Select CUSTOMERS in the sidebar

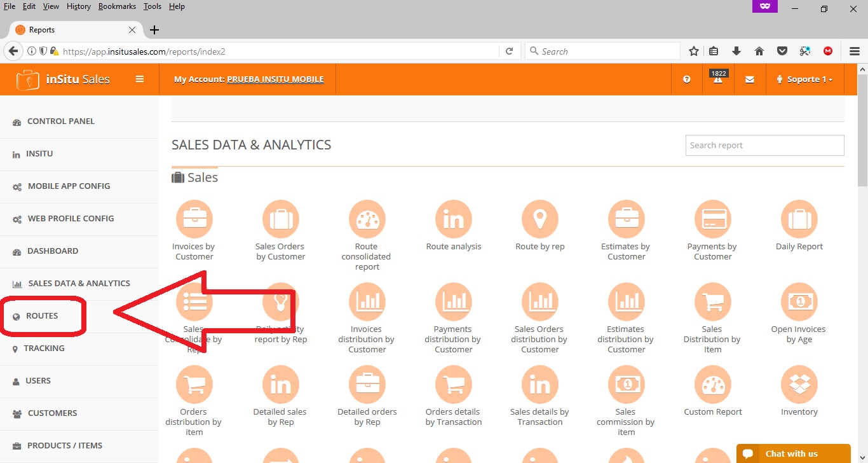52,413
